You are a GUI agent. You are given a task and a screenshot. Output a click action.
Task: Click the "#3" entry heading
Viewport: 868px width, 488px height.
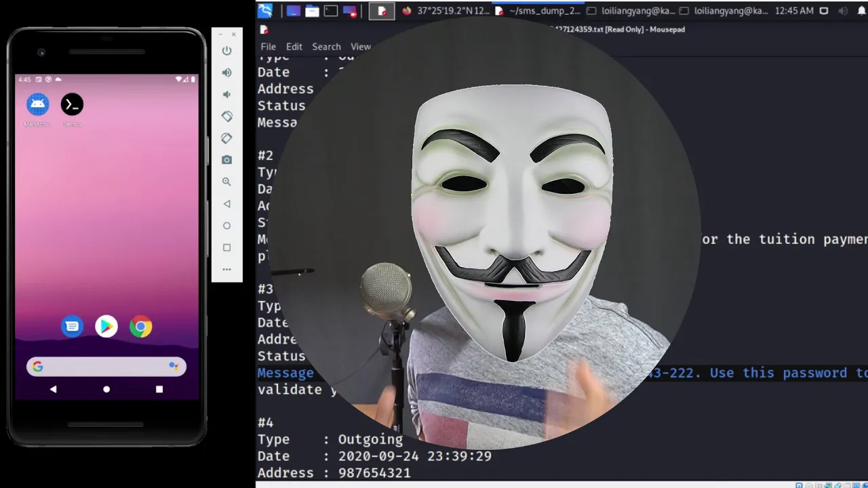coord(265,289)
